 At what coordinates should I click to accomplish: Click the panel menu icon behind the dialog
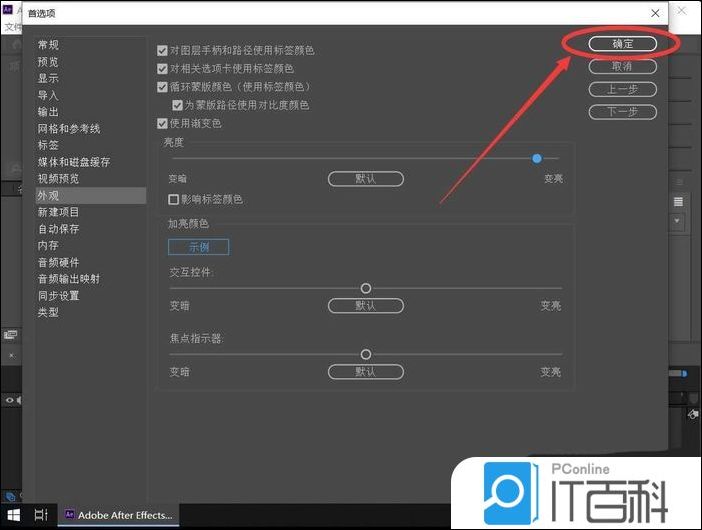tap(678, 201)
